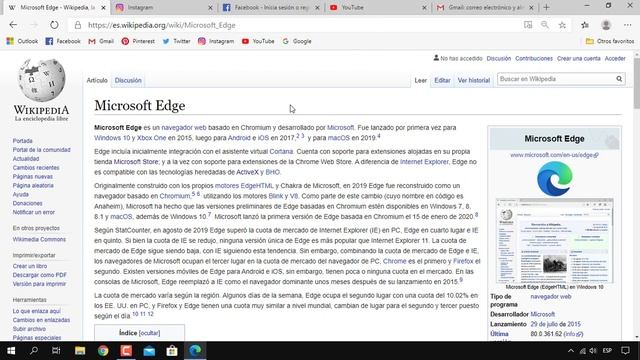This screenshot has width=640, height=360.
Task: Open Windows taskbar search
Action: pos(34,351)
